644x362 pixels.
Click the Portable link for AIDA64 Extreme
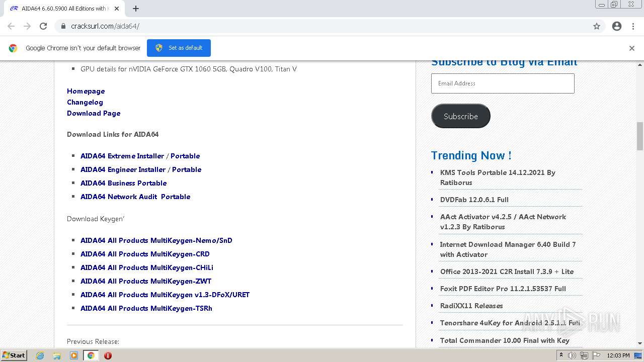point(185,156)
